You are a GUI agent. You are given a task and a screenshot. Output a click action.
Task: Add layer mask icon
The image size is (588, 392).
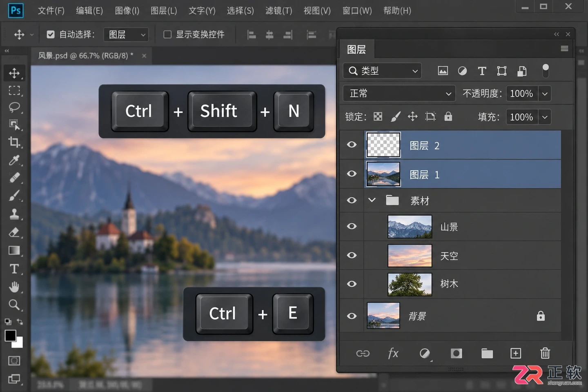click(x=456, y=353)
